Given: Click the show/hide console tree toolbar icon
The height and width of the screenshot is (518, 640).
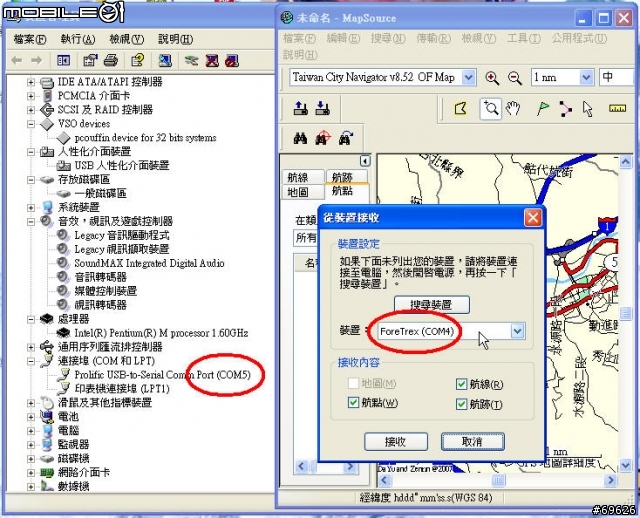Looking at the screenshot, I should [x=64, y=61].
